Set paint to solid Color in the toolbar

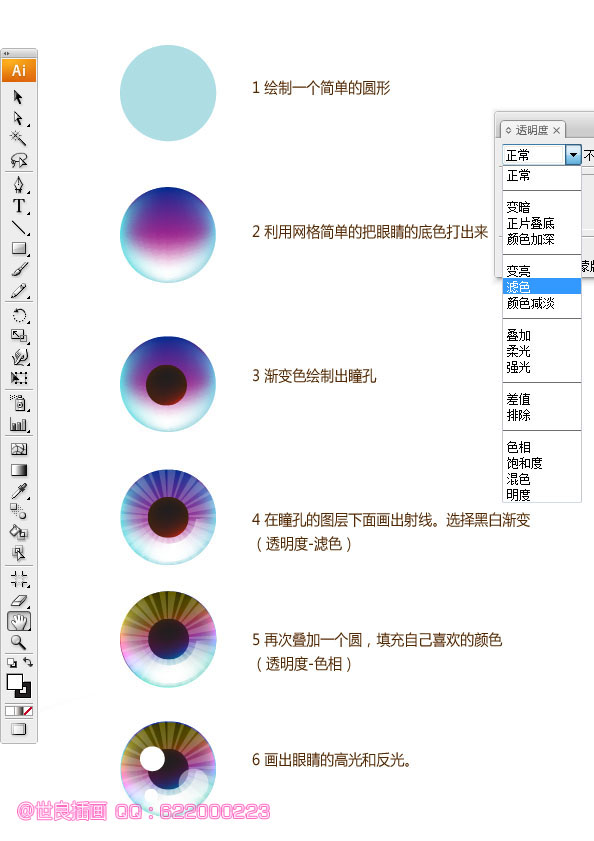point(10,711)
